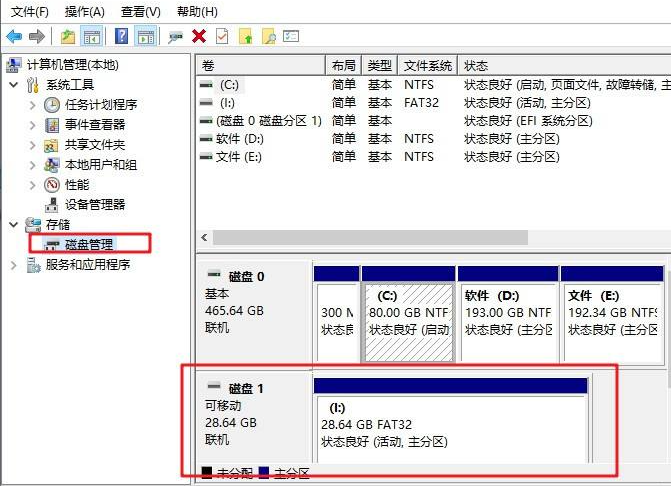This screenshot has width=671, height=486.
Task: Click the volume list horizontal scrollbar left arrow
Action: click(206, 238)
